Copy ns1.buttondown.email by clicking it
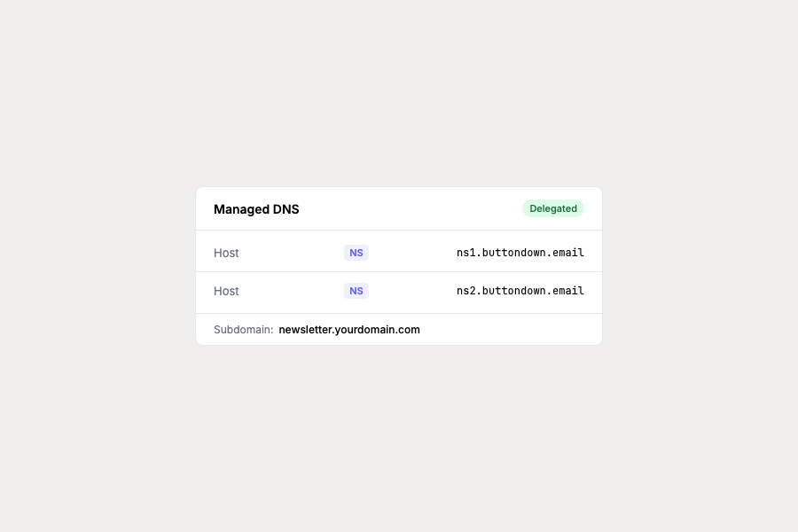This screenshot has width=798, height=532. 520,253
